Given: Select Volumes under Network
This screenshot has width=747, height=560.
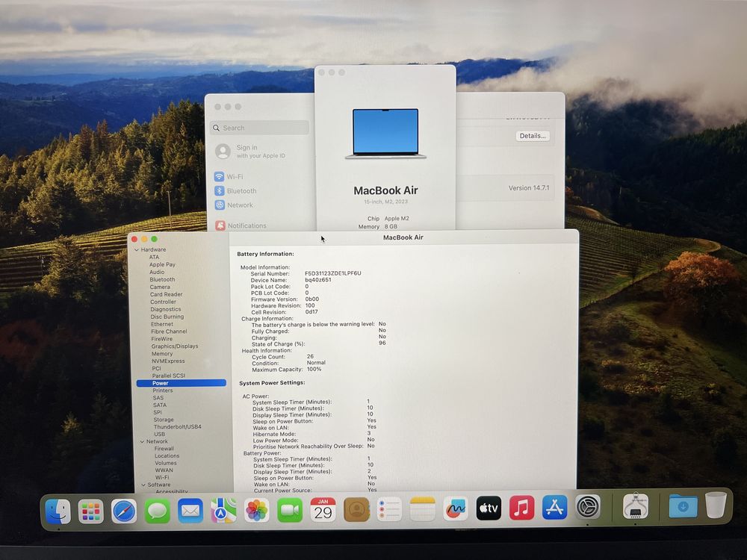Looking at the screenshot, I should point(166,463).
